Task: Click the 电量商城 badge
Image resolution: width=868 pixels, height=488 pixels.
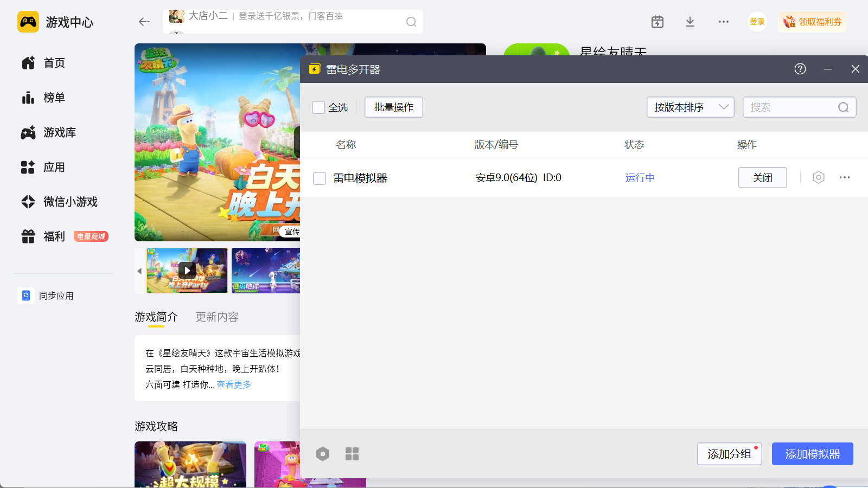Action: coord(91,236)
